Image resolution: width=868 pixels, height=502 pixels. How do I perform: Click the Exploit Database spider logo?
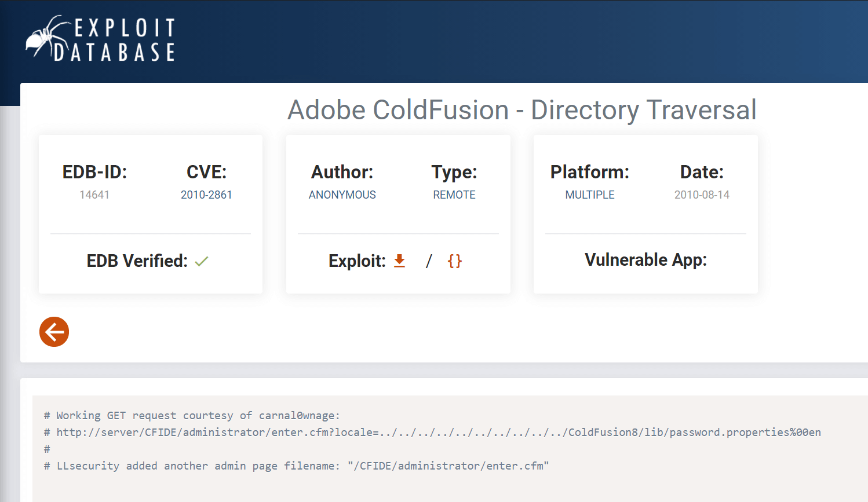(x=100, y=38)
